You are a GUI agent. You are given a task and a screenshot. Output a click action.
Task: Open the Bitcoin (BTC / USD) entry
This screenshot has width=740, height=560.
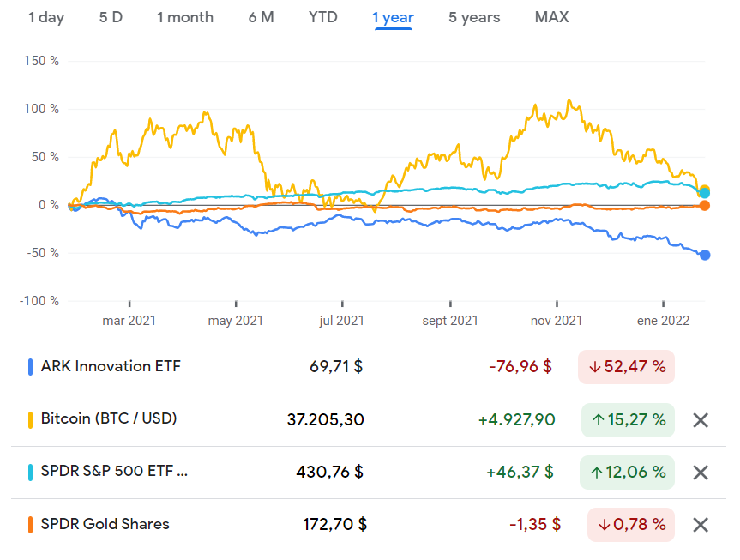click(x=107, y=420)
